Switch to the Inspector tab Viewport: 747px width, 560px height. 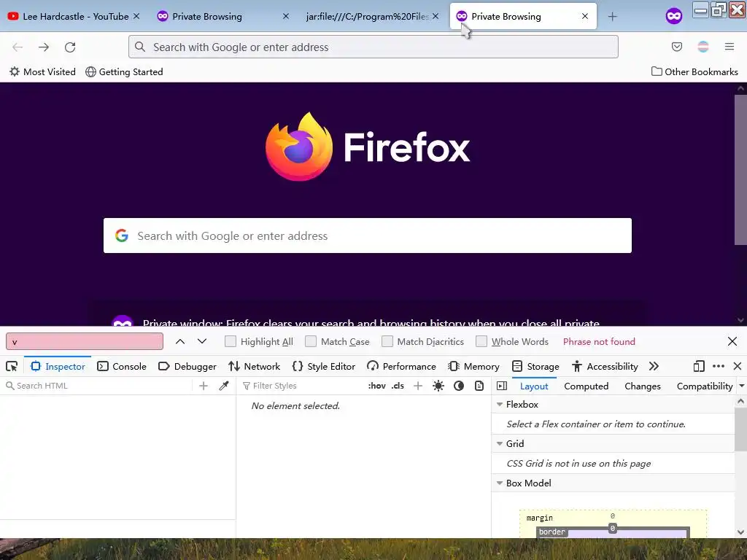pos(58,366)
